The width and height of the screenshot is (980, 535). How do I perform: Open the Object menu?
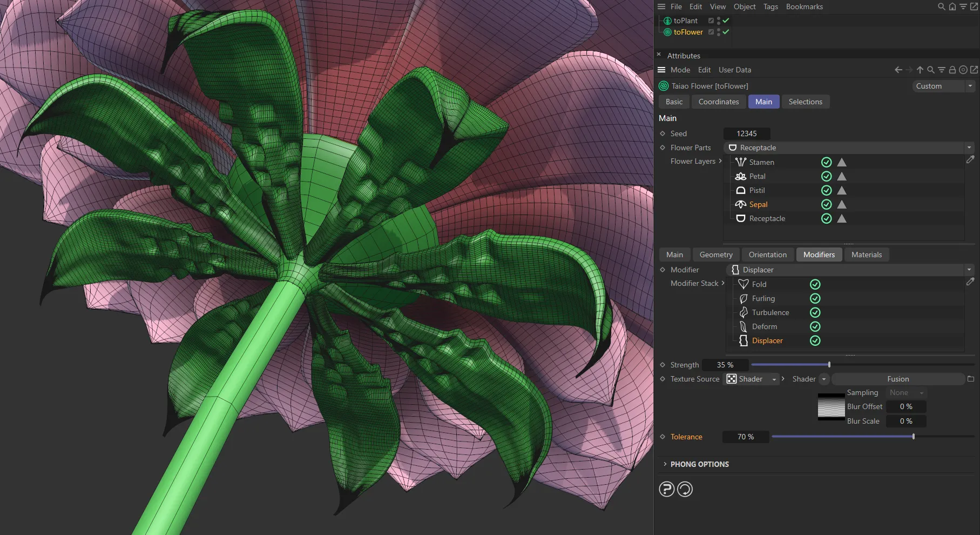(745, 6)
